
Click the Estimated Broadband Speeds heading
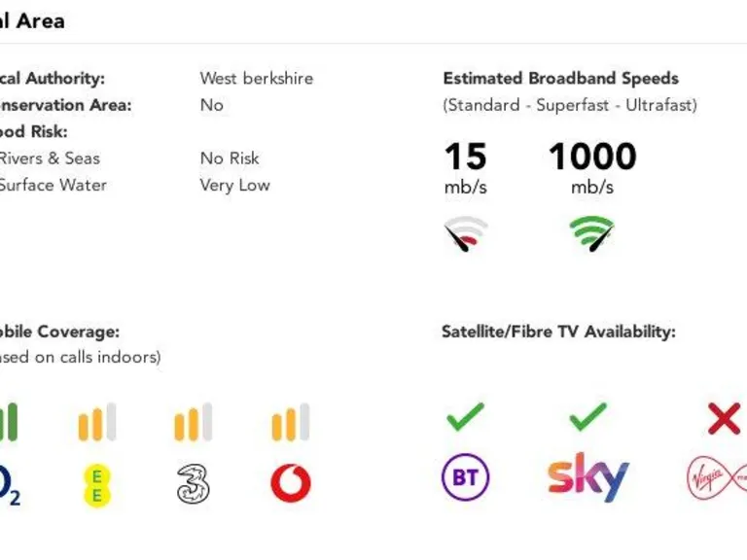pos(560,78)
